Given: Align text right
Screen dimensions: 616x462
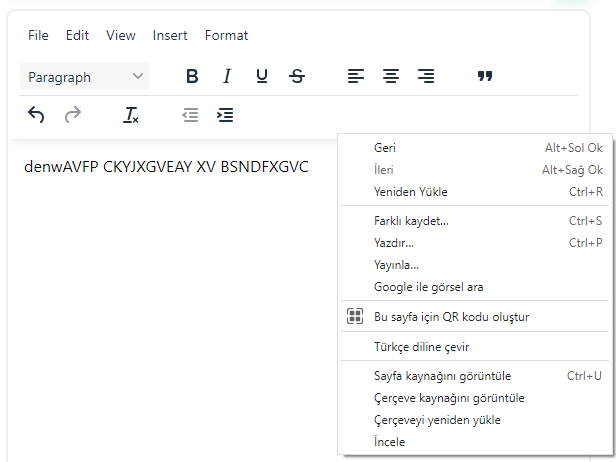Looking at the screenshot, I should [426, 76].
